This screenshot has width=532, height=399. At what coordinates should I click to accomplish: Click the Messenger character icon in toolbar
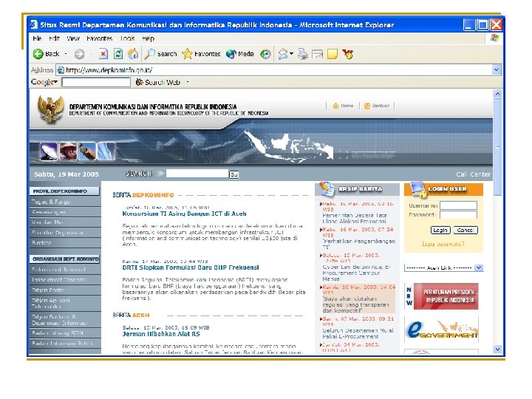tap(348, 54)
